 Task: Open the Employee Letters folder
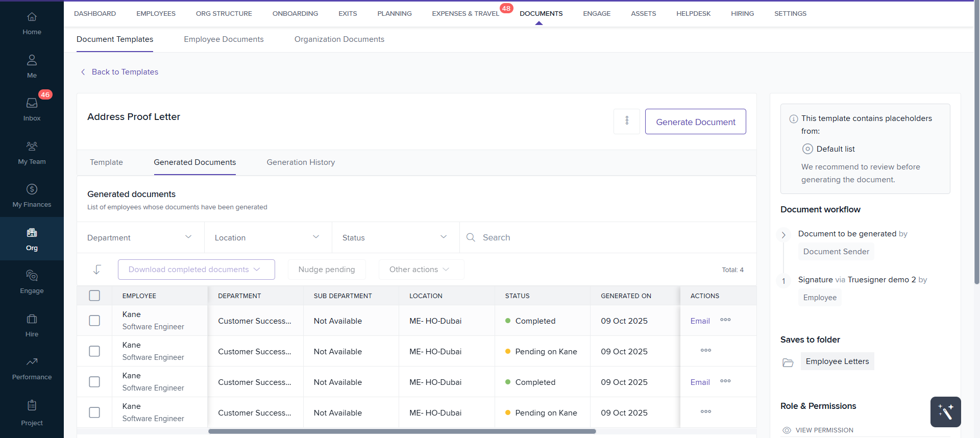[837, 361]
